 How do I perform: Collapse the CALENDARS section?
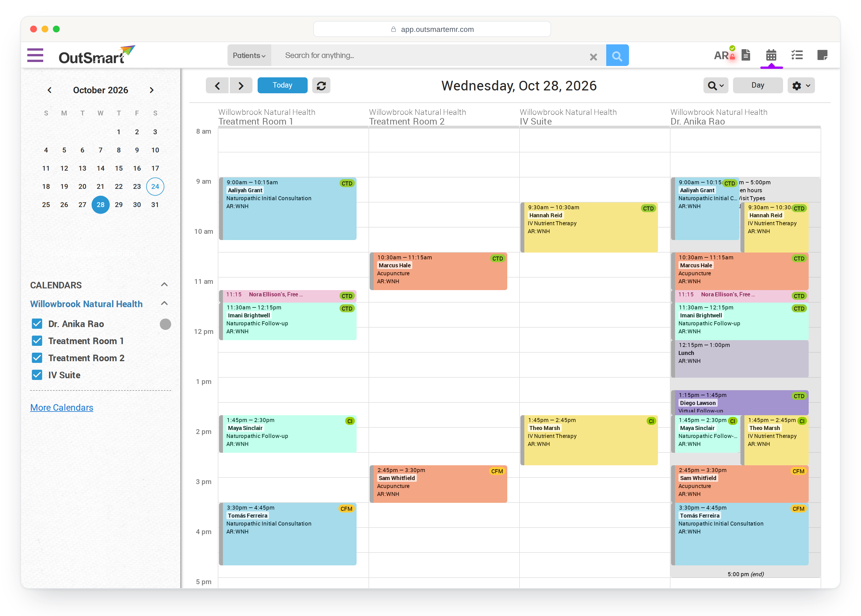[164, 284]
